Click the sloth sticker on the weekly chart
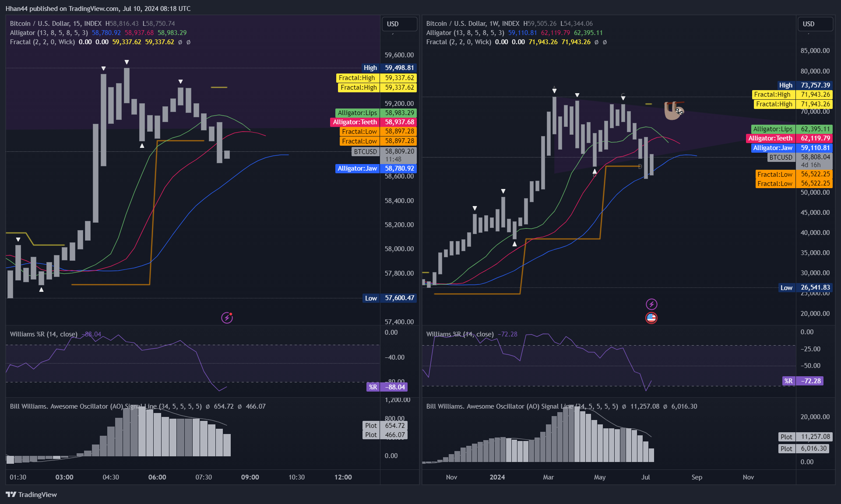841x504 pixels. pos(674,111)
